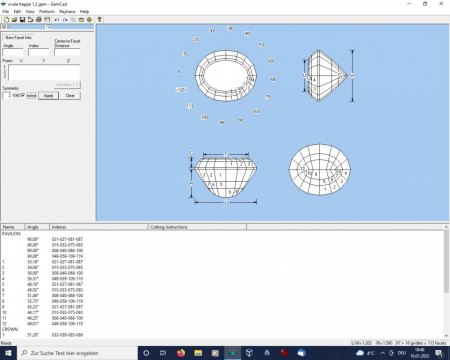Undo the last action via toolbar arrow
Image resolution: width=450 pixels, height=360 pixels.
(57, 20)
